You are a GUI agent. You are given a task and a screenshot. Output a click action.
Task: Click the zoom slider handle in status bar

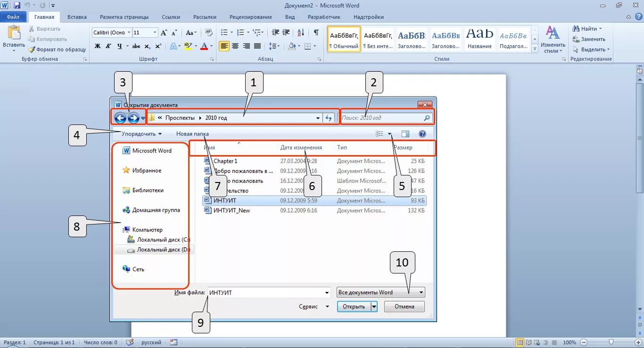click(x=611, y=342)
